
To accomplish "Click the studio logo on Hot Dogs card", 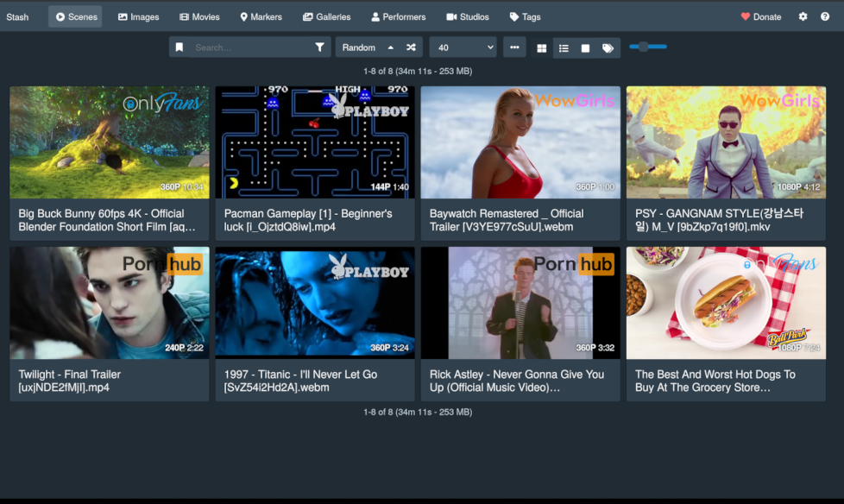I will pyautogui.click(x=780, y=263).
